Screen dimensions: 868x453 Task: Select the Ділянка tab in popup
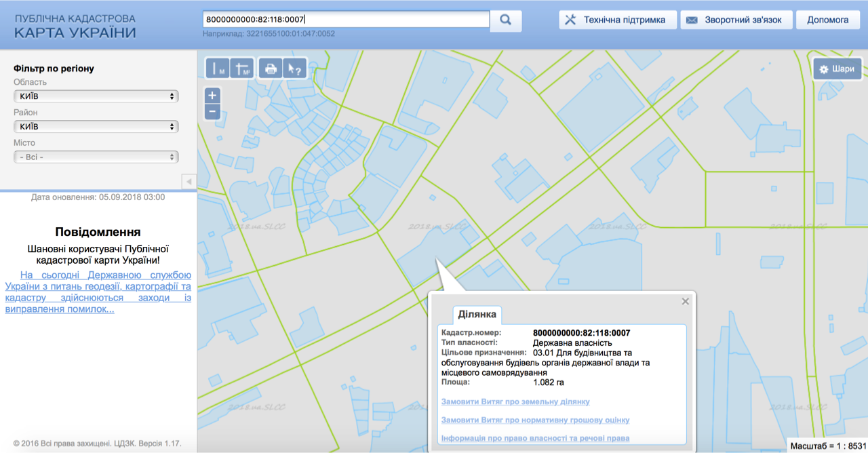tap(477, 314)
